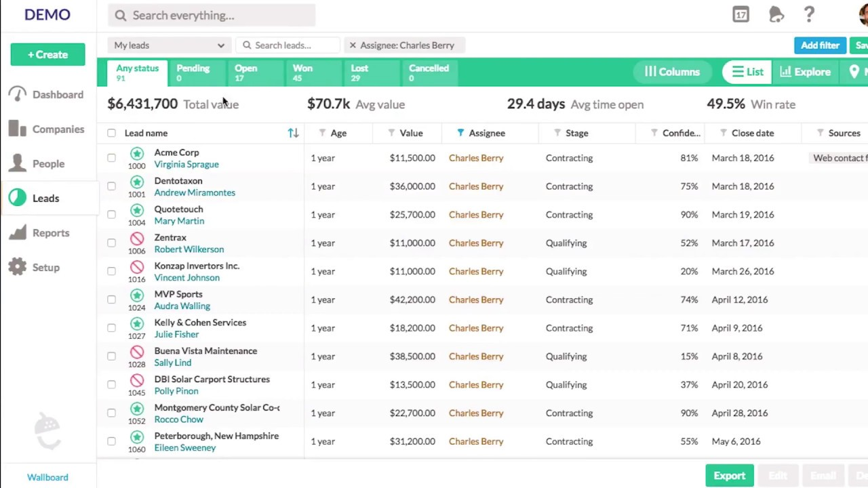868x488 pixels.
Task: Open Virginia Sprague contact link
Action: [x=186, y=165]
